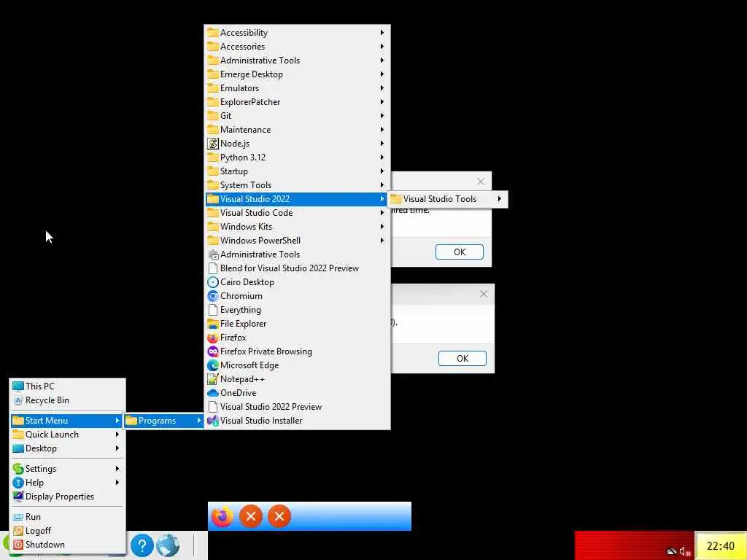Click the OneDrive cloud tray icon
747x560 pixels.
pos(672,551)
